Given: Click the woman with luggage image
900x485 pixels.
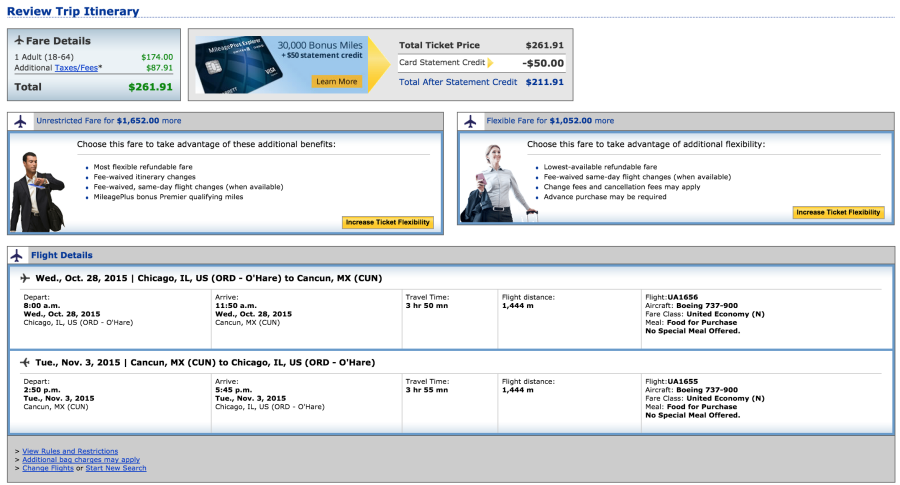Looking at the screenshot, I should tap(490, 182).
